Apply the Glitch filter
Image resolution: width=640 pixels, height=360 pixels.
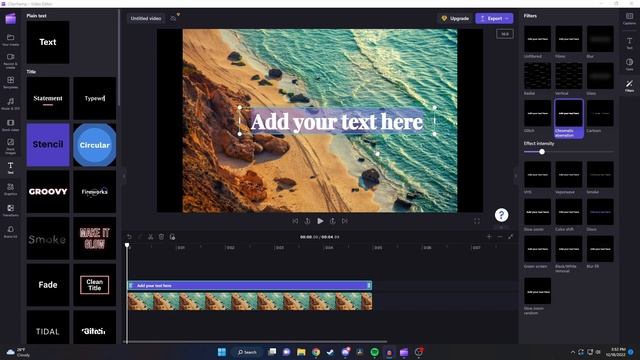tap(538, 113)
